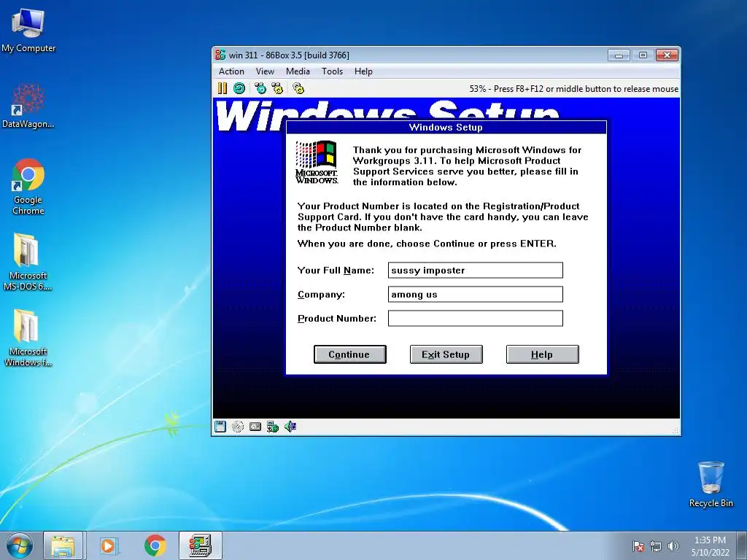This screenshot has width=747, height=560.
Task: Open 86Box settings gear icon
Action: click(298, 88)
